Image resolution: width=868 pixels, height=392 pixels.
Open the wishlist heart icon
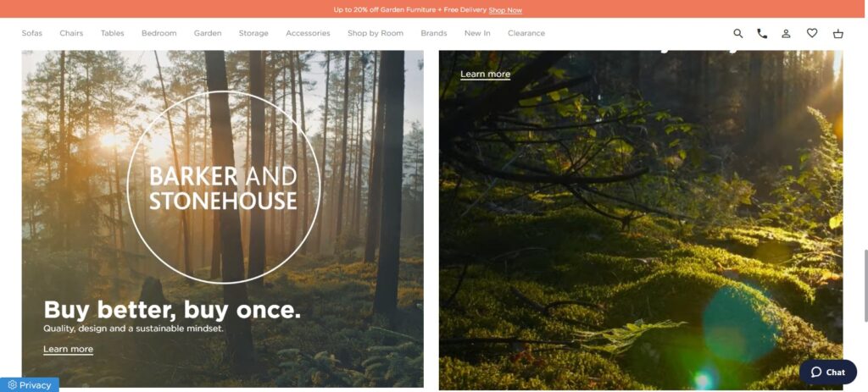(x=812, y=33)
